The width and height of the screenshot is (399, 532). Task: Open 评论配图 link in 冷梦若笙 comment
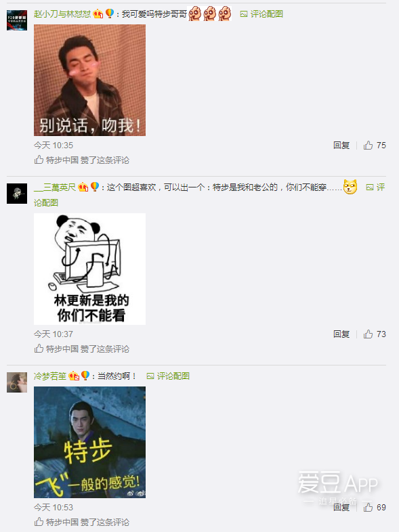pos(168,376)
